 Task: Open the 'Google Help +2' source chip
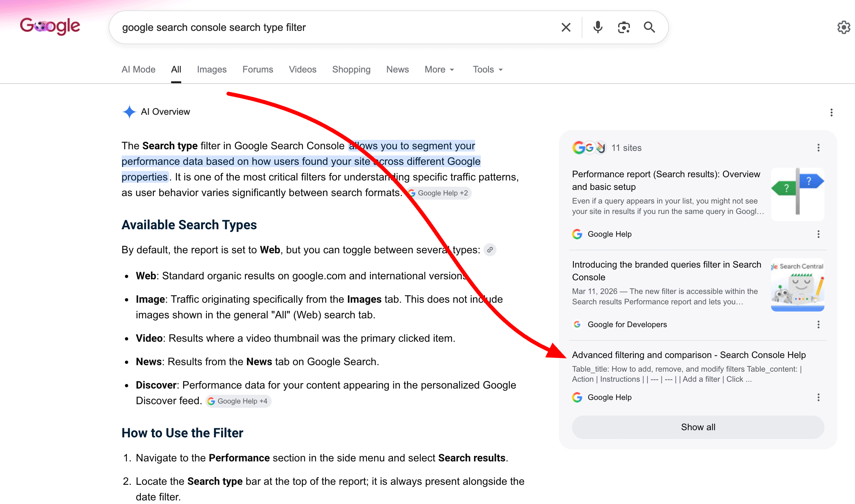[439, 193]
